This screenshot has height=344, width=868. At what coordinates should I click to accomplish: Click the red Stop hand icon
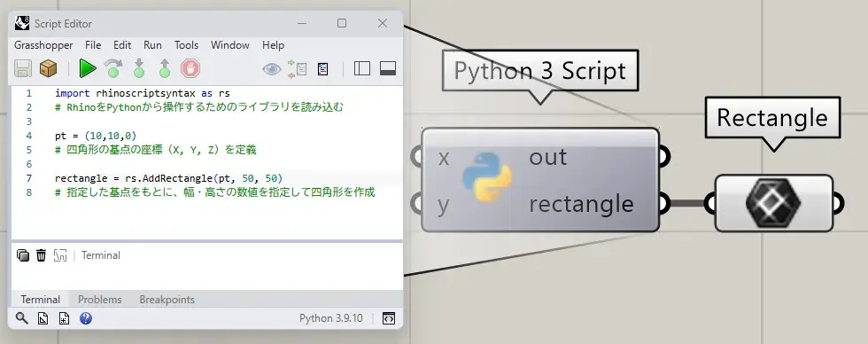[190, 68]
